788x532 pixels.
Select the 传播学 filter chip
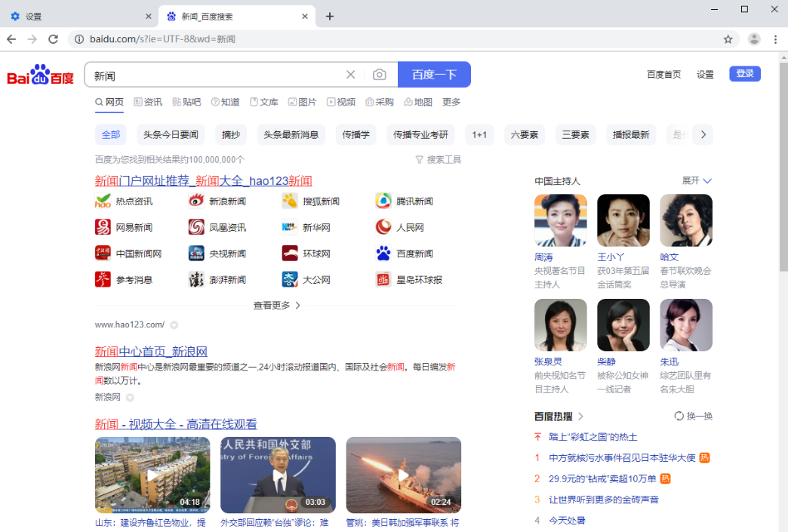click(356, 134)
